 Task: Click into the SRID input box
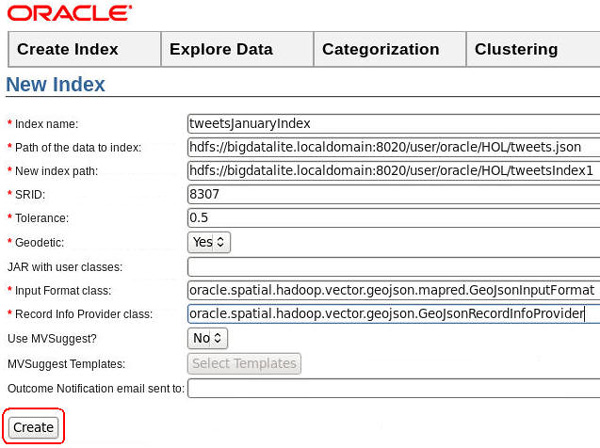(393, 194)
